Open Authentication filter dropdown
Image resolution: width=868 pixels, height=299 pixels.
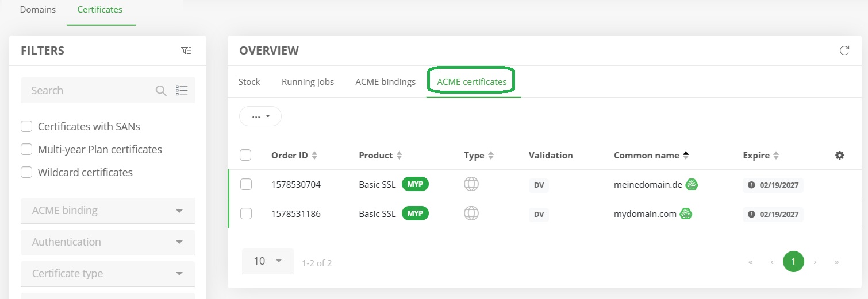point(107,242)
